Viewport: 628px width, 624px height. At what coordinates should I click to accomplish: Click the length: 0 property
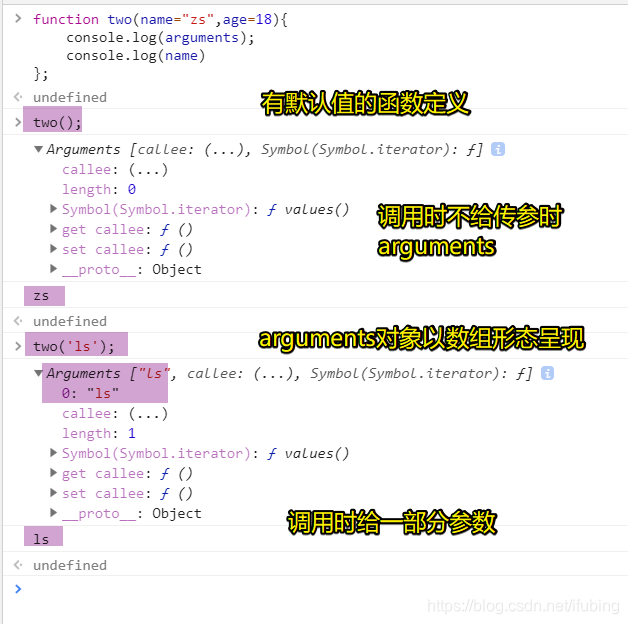coord(99,189)
